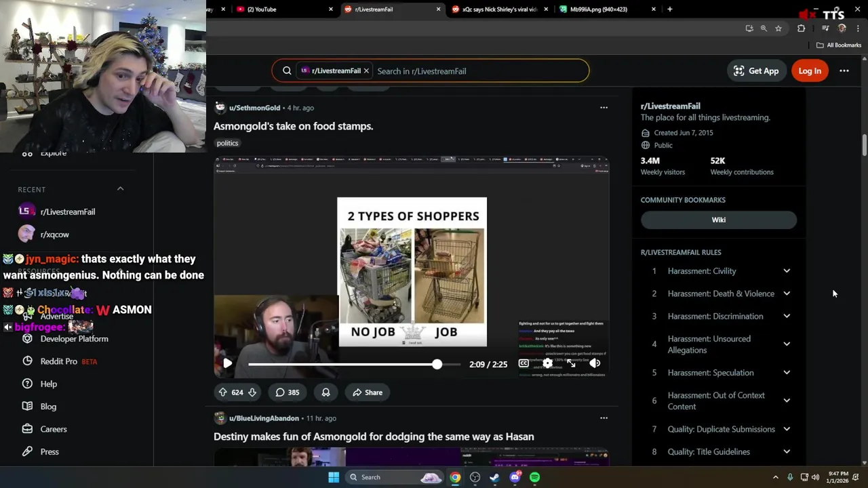Open Discord from the taskbar
The image size is (868, 488).
click(x=515, y=477)
